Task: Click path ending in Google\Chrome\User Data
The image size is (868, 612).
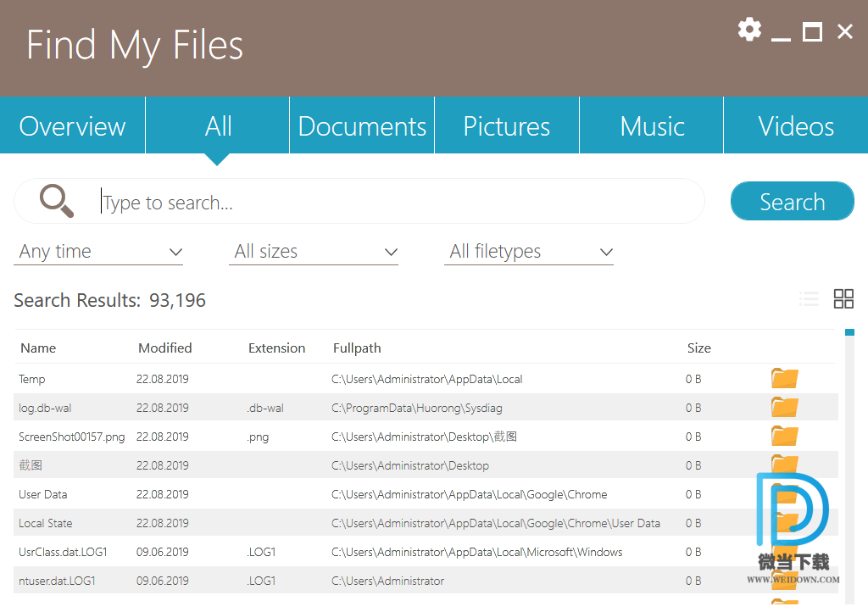Action: pos(495,523)
